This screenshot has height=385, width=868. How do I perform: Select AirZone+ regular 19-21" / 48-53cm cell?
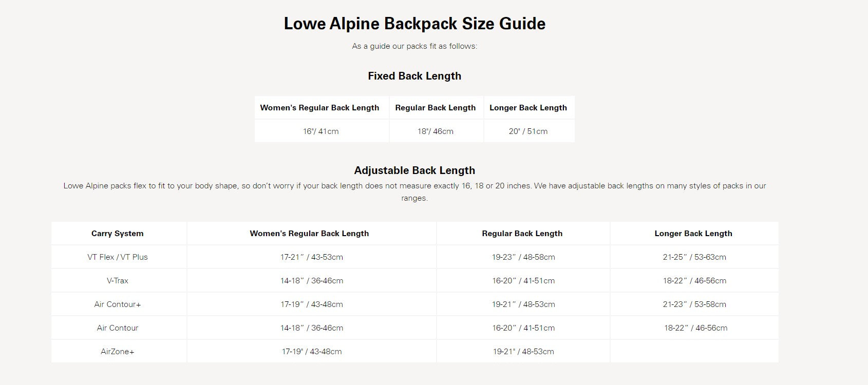[x=523, y=352]
